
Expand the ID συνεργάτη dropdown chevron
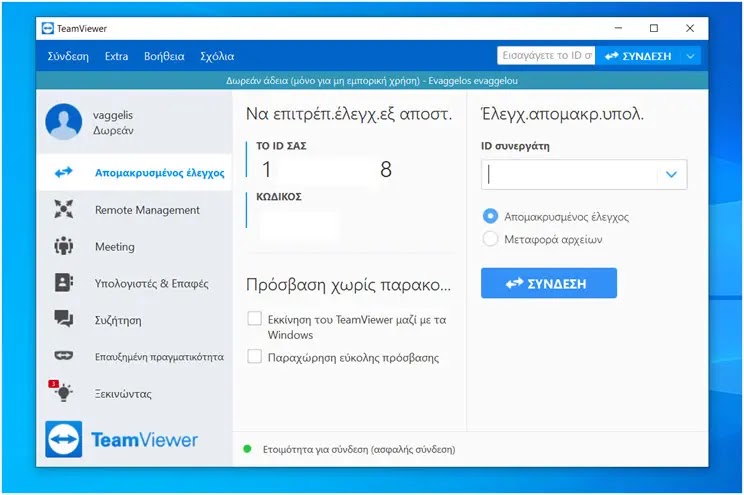pyautogui.click(x=671, y=175)
